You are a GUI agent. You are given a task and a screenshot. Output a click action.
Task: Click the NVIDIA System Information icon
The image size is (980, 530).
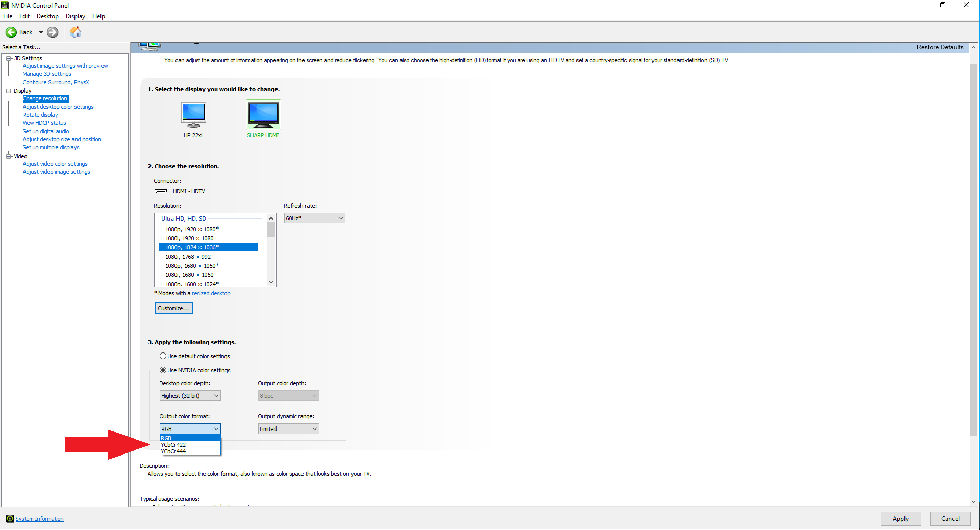tap(10, 519)
